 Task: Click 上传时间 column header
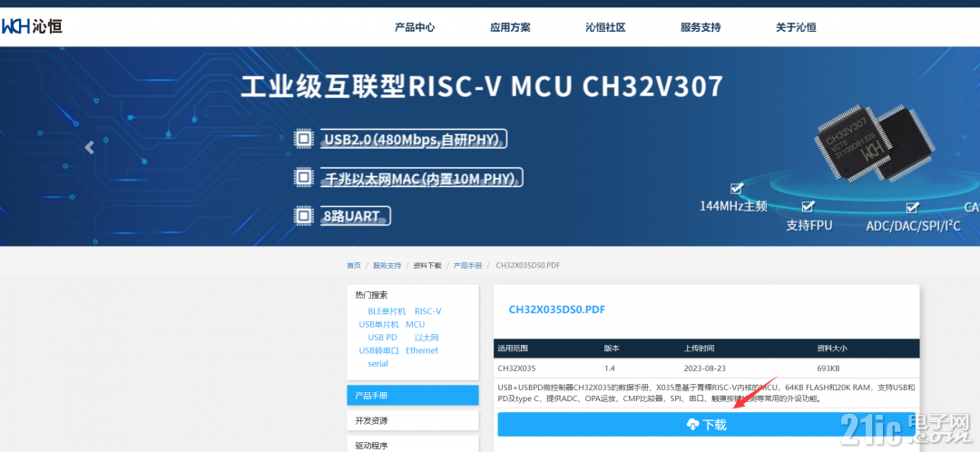pos(699,349)
